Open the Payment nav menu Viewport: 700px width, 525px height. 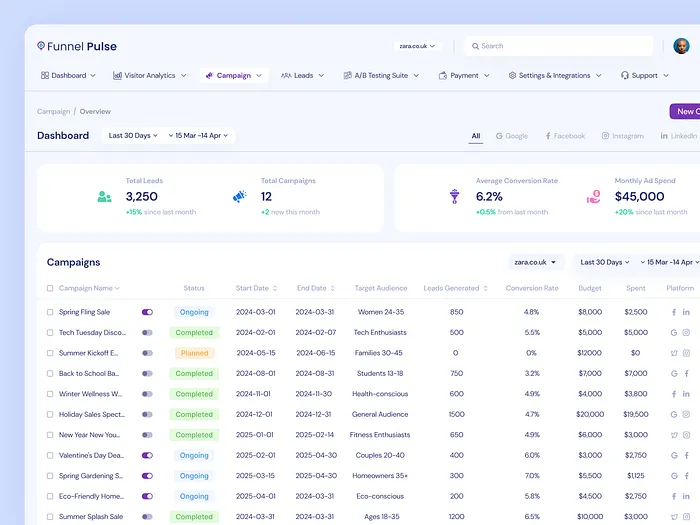tap(464, 75)
